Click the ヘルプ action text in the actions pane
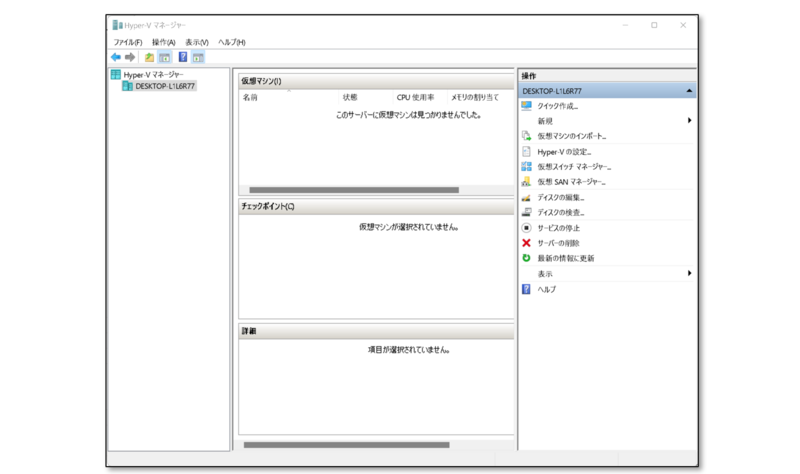This screenshot has width=800, height=474. point(546,289)
